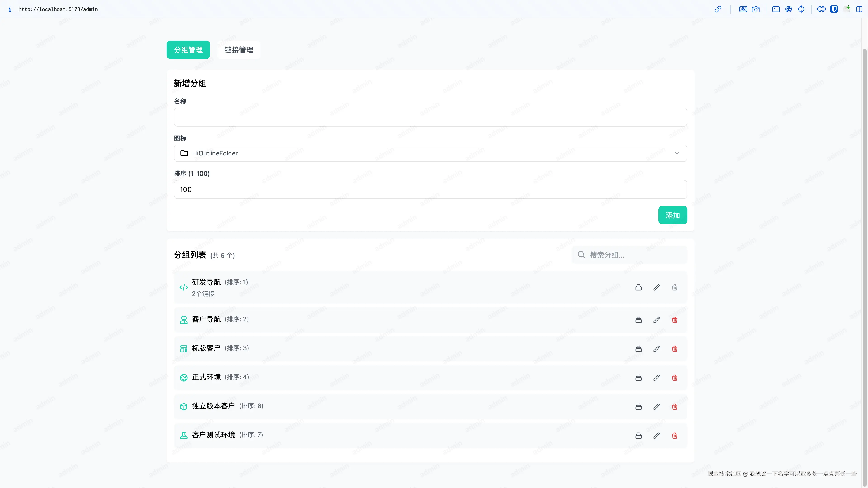The height and width of the screenshot is (488, 868).
Task: Delete the 客户导航 group
Action: coord(675,320)
